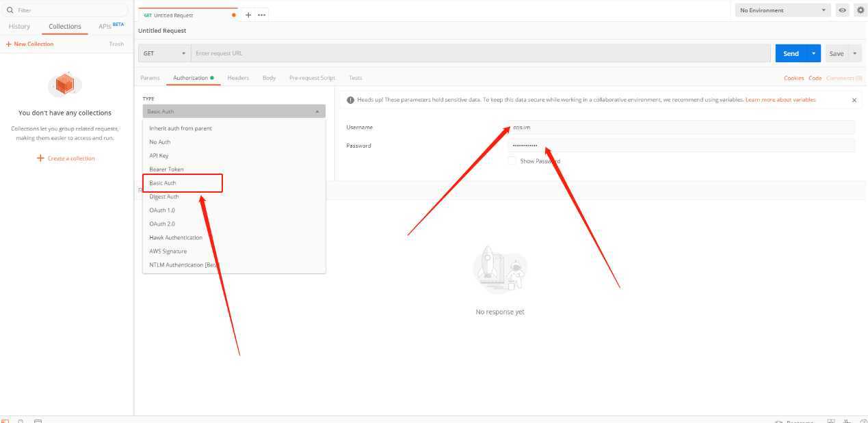
Task: Open the Cookies link
Action: (x=793, y=78)
